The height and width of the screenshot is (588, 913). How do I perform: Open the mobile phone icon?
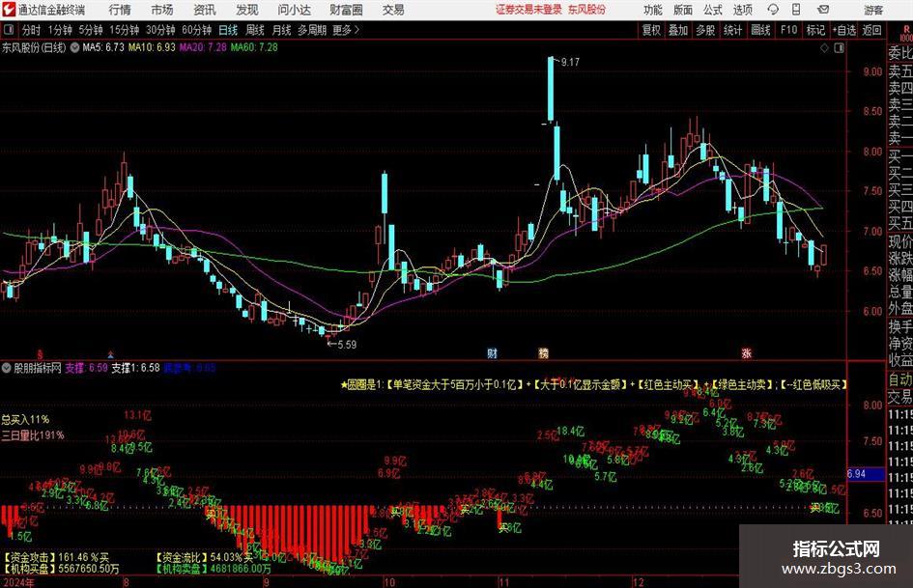pos(796,10)
